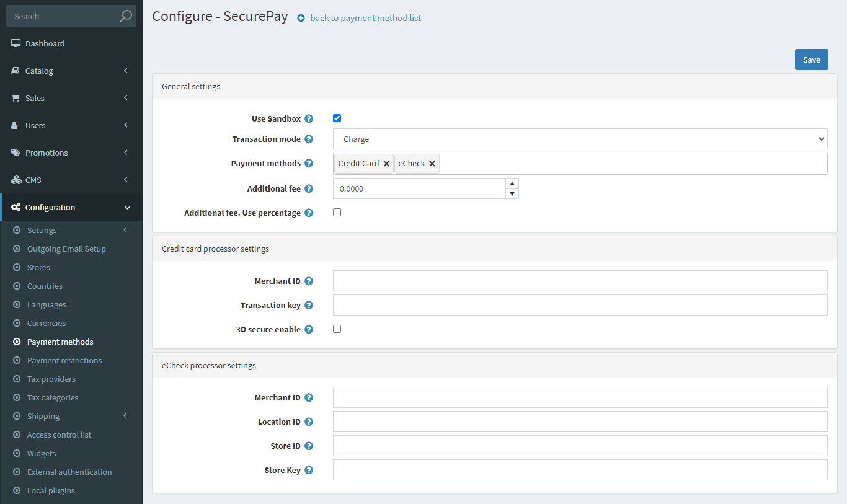Click the Location ID input field
The width and height of the screenshot is (847, 504).
580,422
